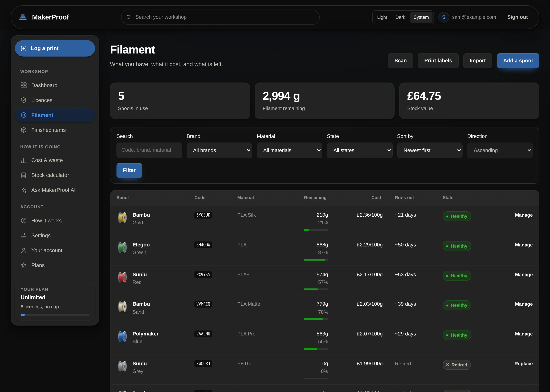The height and width of the screenshot is (392, 550).
Task: Click the Settings sliders icon
Action: tap(24, 235)
